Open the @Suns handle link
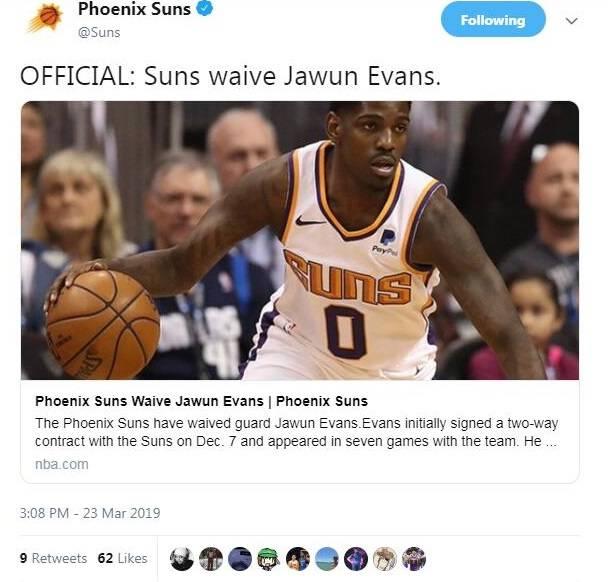The image size is (608, 582). 99,32
